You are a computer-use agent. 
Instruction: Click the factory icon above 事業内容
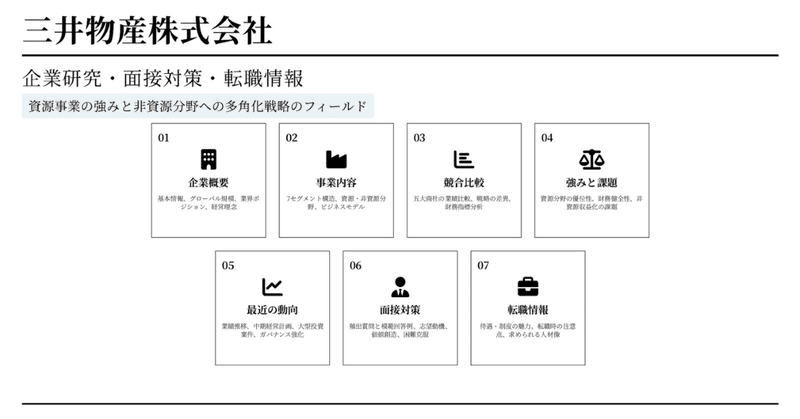click(336, 160)
